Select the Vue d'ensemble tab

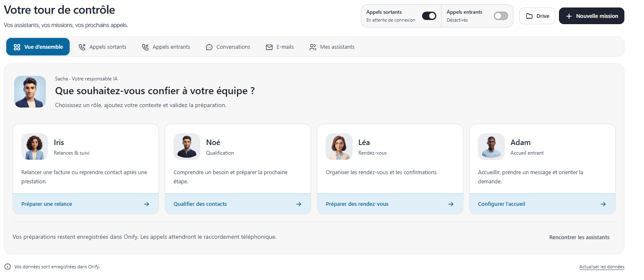[x=38, y=47]
